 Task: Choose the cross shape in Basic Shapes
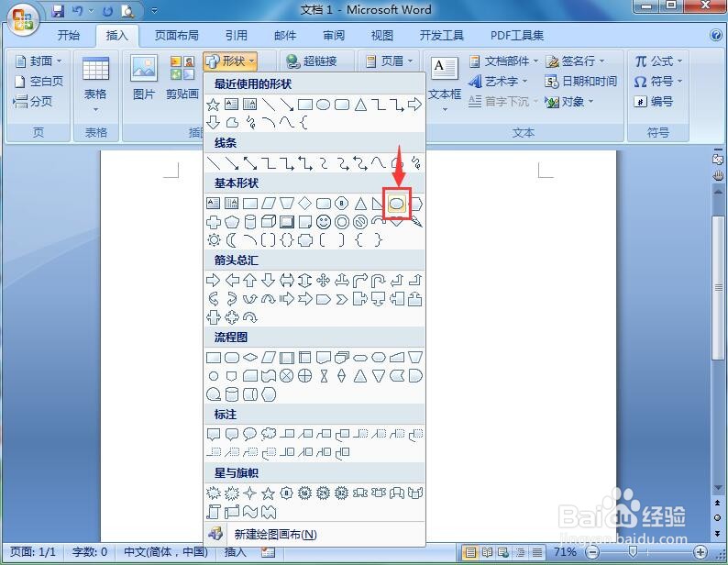[x=214, y=222]
